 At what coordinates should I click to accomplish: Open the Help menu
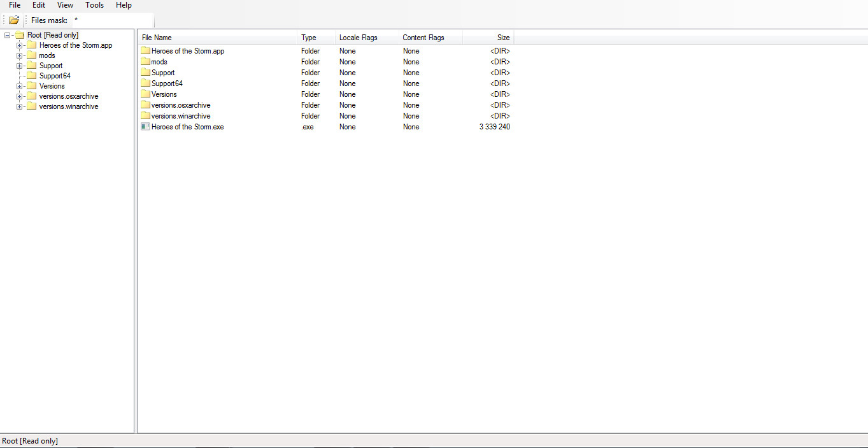[124, 5]
